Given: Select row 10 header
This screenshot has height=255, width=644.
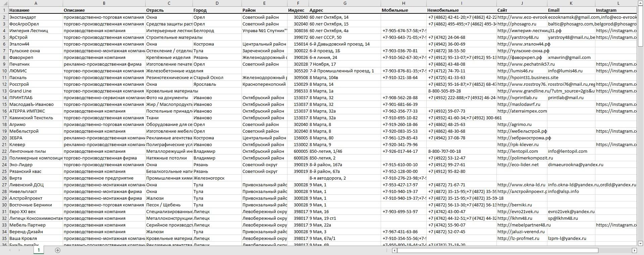Looking at the screenshot, I should (4, 71).
